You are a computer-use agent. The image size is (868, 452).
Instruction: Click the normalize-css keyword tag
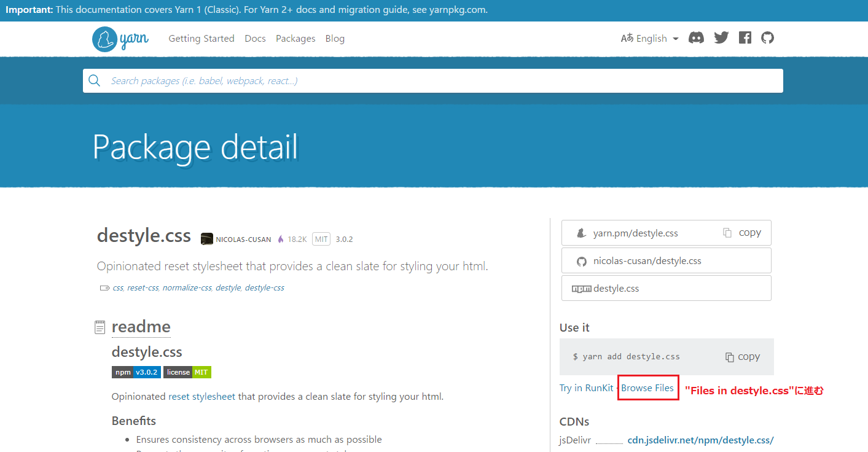tap(187, 288)
